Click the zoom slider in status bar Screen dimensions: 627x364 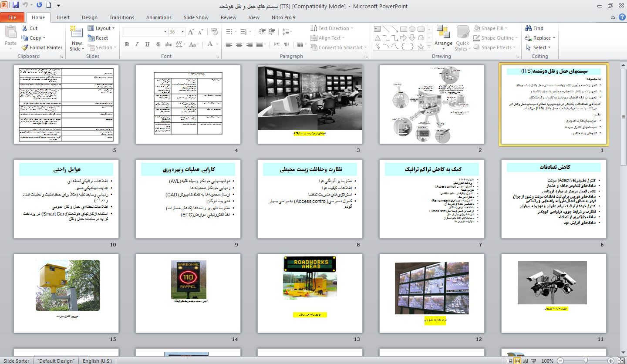(586, 361)
